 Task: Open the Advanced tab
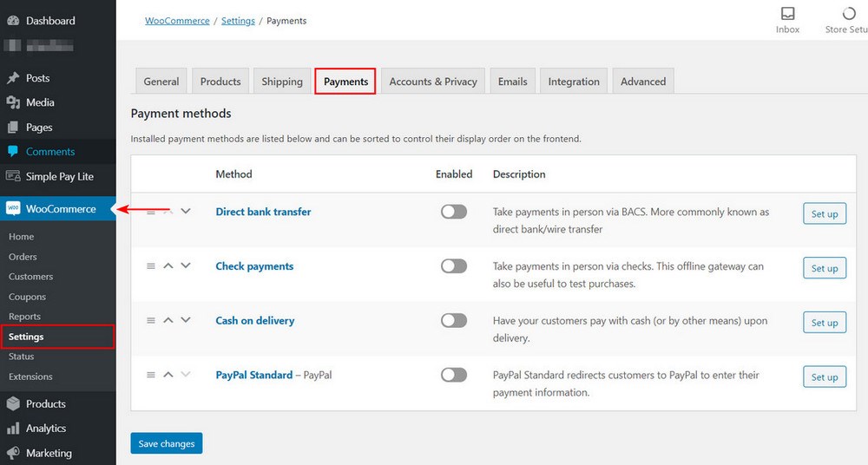click(x=643, y=82)
